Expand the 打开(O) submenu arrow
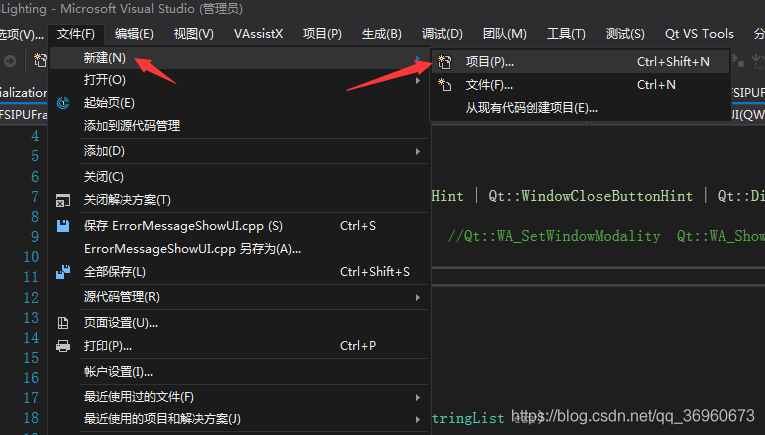Viewport: 765px width, 435px height. tap(418, 80)
